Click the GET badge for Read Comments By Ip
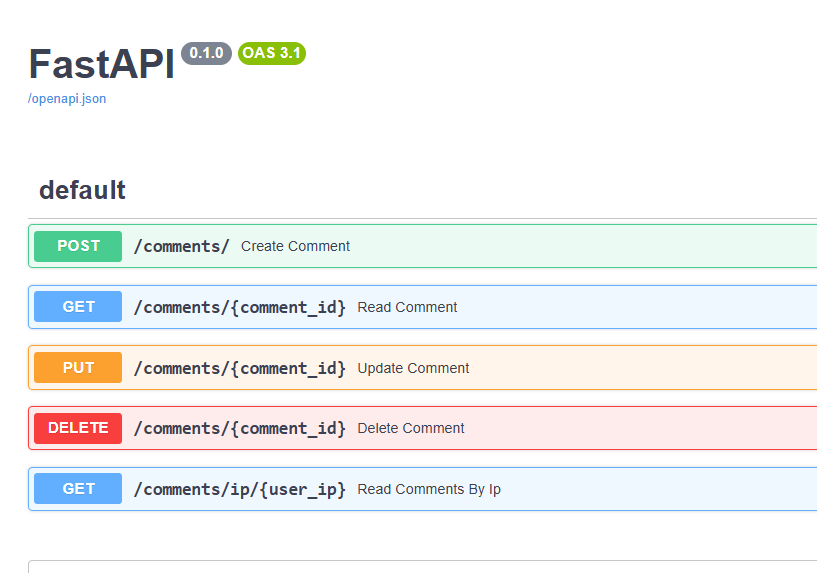 (x=78, y=489)
